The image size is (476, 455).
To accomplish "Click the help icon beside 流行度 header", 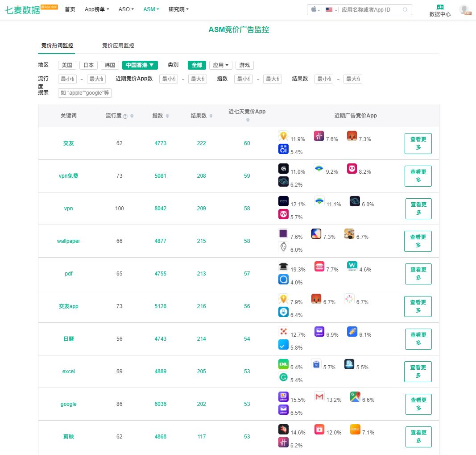I will click(x=125, y=116).
